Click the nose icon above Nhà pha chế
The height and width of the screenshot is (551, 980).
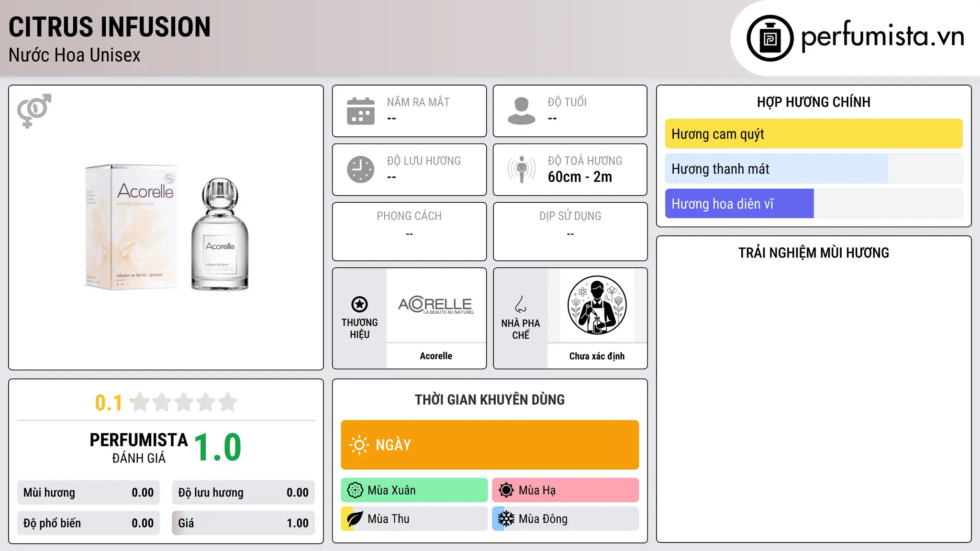click(x=521, y=304)
